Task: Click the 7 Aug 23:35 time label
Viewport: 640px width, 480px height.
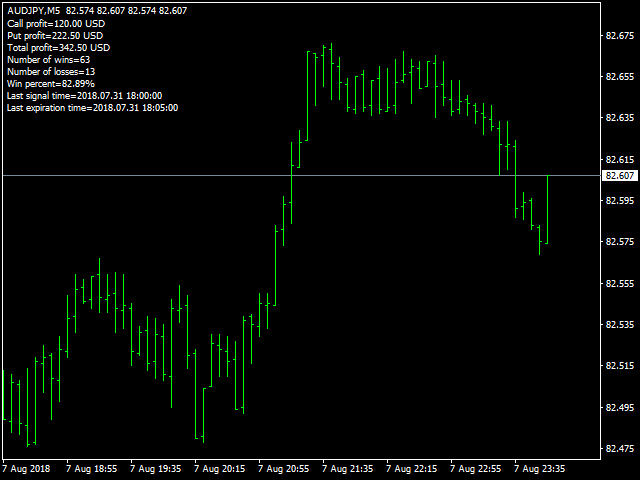Action: (539, 469)
